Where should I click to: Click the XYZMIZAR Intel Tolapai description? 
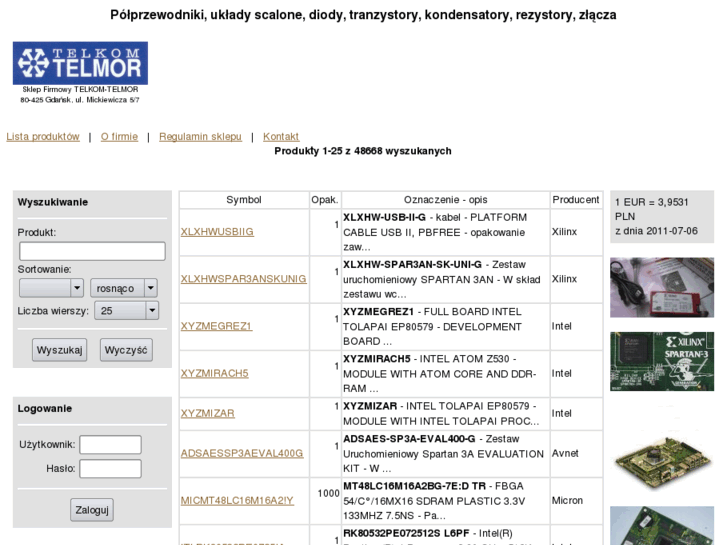point(441,413)
